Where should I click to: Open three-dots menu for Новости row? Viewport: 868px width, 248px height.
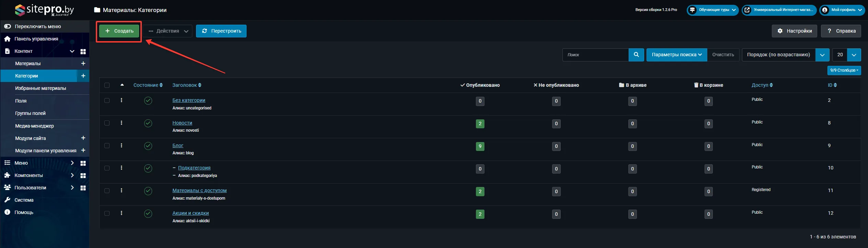click(121, 123)
